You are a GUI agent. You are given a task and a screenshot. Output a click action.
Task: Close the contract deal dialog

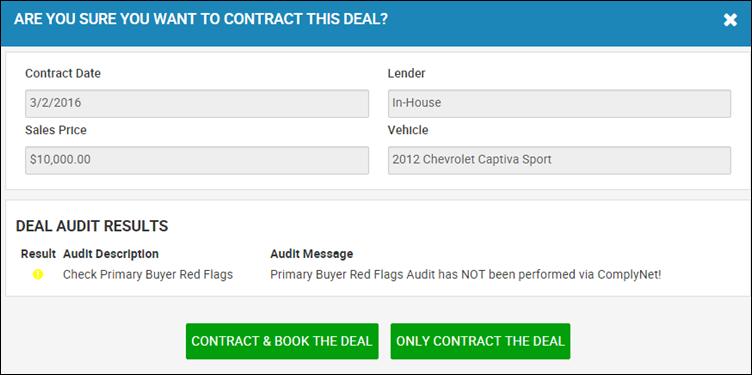(x=730, y=20)
